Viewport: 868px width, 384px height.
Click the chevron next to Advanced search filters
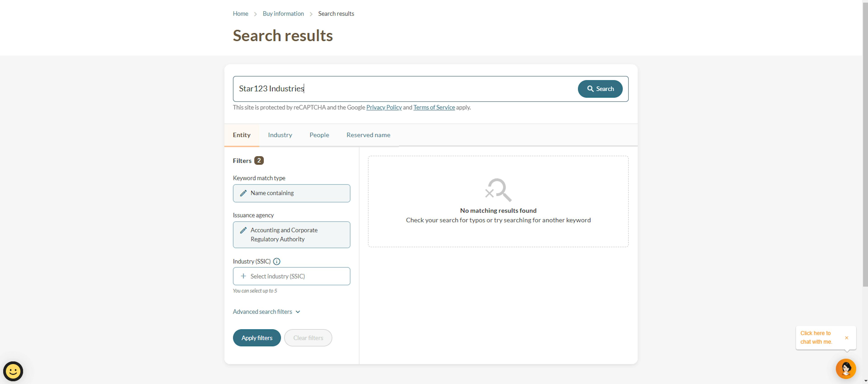[298, 312]
